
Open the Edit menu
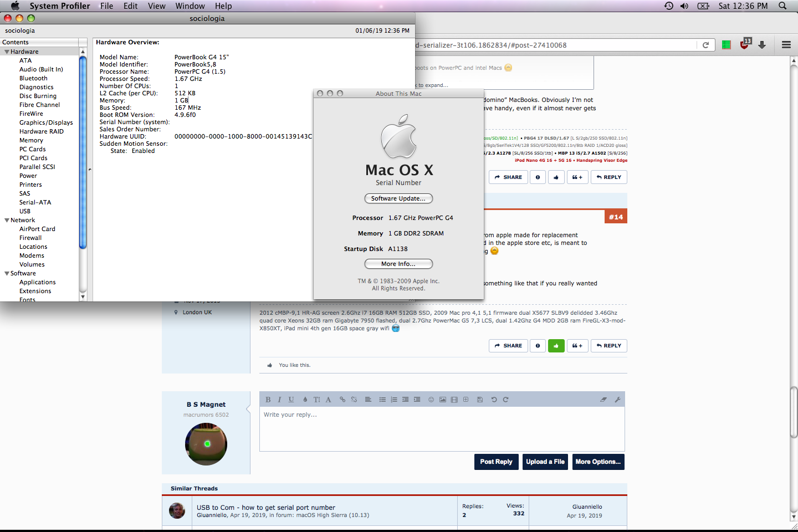point(131,6)
